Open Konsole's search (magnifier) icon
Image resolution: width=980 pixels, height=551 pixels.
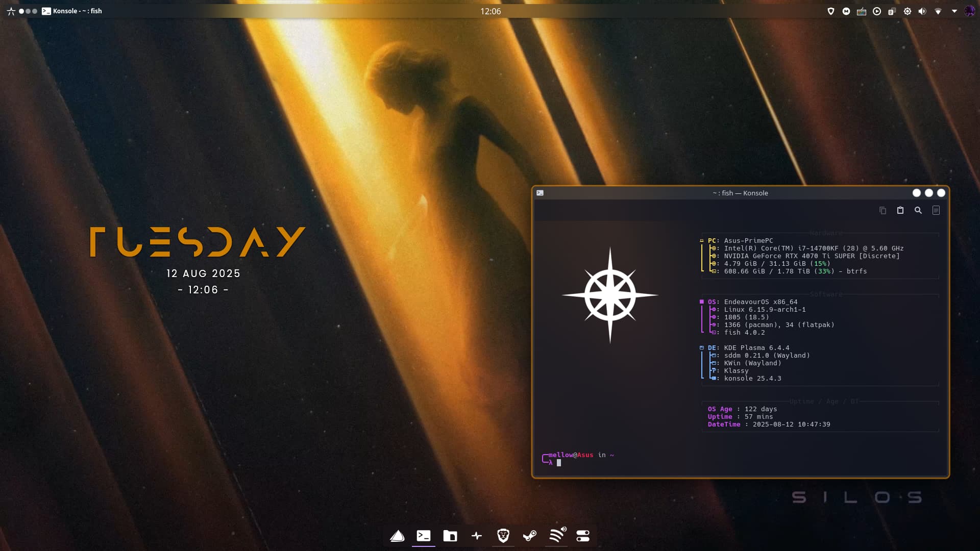tap(918, 210)
